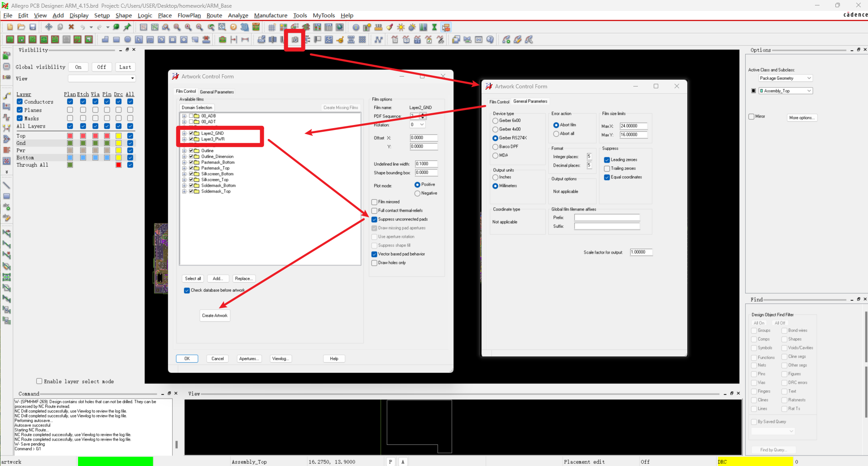868x466 pixels.
Task: Toggle the Masks checkbox in Visibility panel
Action: (x=20, y=118)
